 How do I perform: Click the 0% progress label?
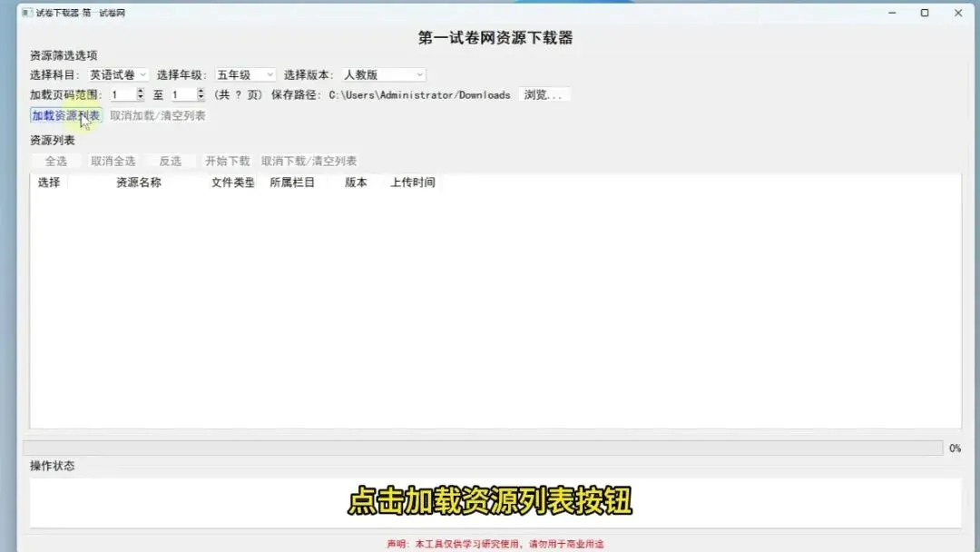coord(955,448)
